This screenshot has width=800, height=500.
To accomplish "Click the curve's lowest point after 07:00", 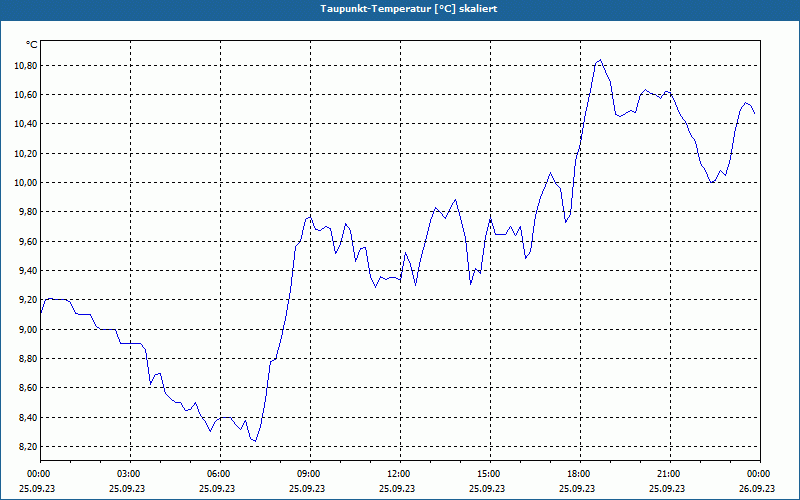I will click(256, 441).
